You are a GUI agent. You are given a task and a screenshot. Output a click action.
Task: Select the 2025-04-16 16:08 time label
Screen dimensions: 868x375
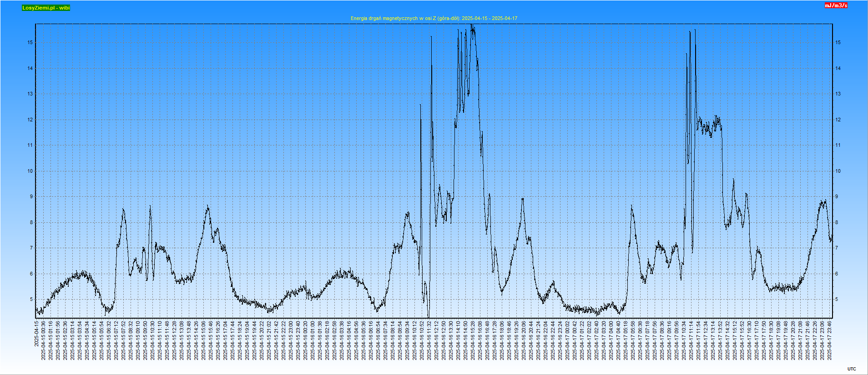[x=480, y=340]
